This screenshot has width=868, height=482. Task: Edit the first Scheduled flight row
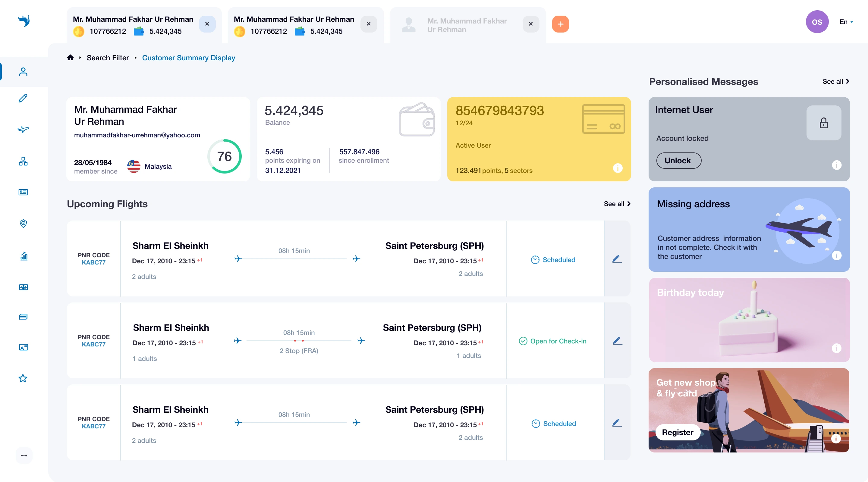tap(617, 259)
